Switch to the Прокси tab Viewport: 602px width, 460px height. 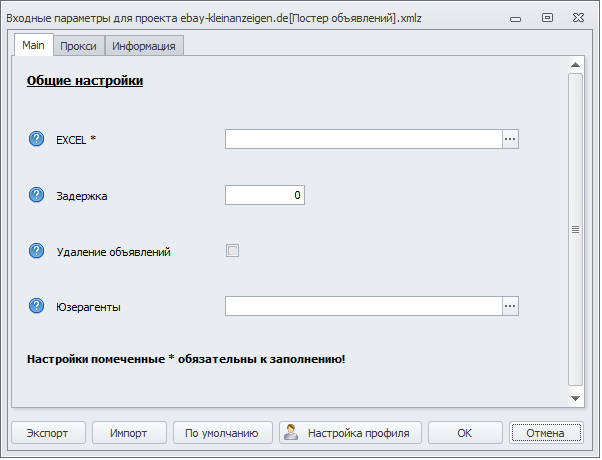[79, 46]
